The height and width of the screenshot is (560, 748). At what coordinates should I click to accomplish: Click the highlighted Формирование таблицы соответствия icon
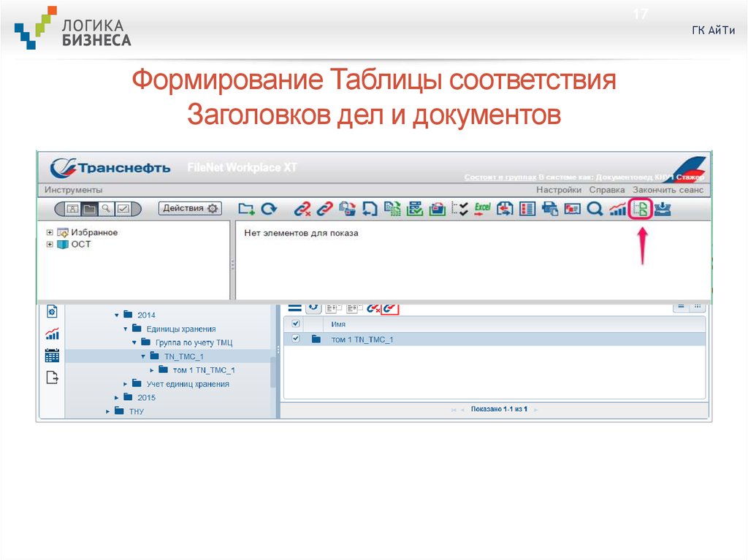[x=641, y=208]
